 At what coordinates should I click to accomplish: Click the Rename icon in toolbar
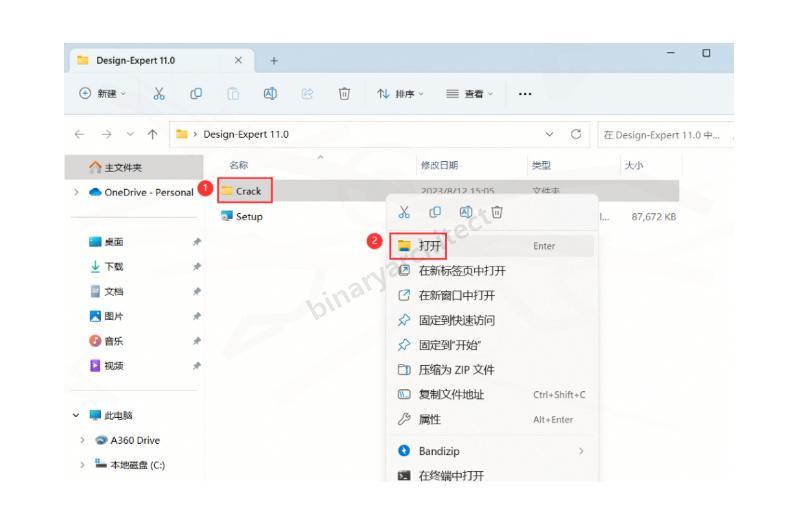(270, 94)
